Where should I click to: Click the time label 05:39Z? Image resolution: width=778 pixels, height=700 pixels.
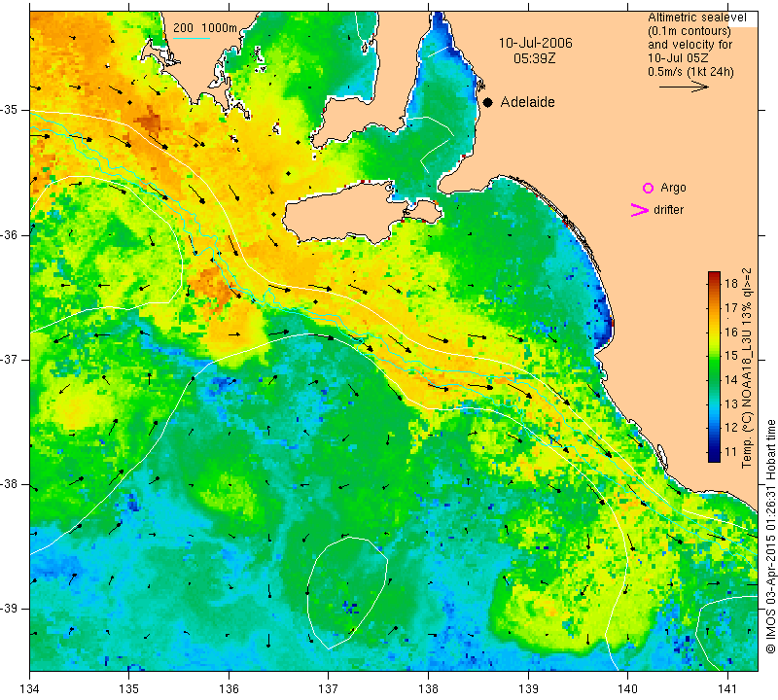pos(535,58)
